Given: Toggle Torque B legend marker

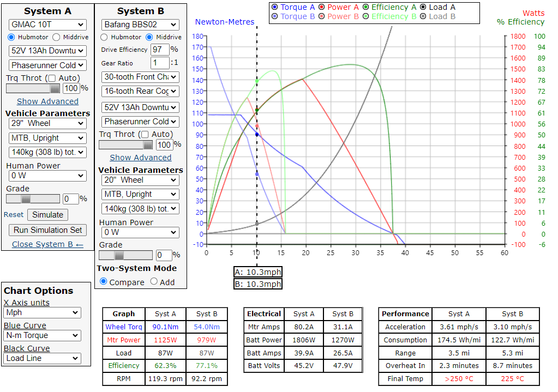Looking at the screenshot, I should tap(274, 16).
